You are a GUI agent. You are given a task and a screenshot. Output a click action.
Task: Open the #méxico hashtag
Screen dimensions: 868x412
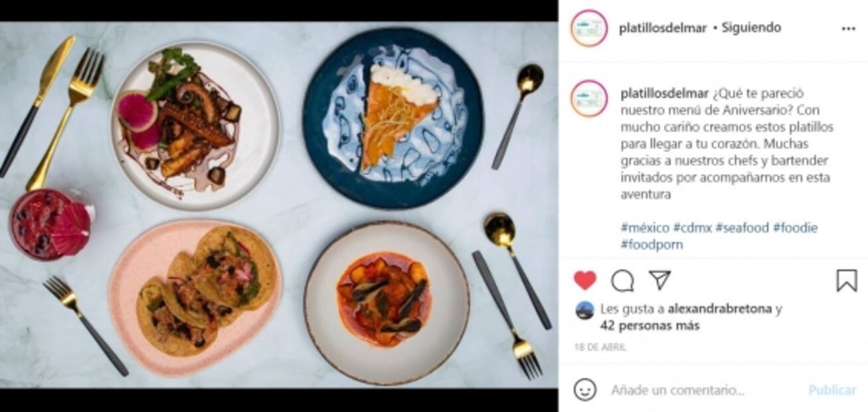point(644,228)
